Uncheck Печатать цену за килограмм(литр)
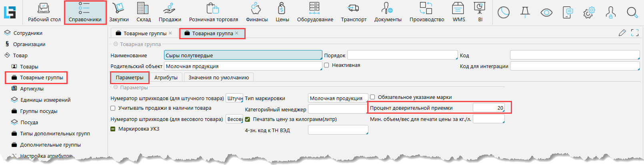Viewport: 644px width, 165px height. 248,119
